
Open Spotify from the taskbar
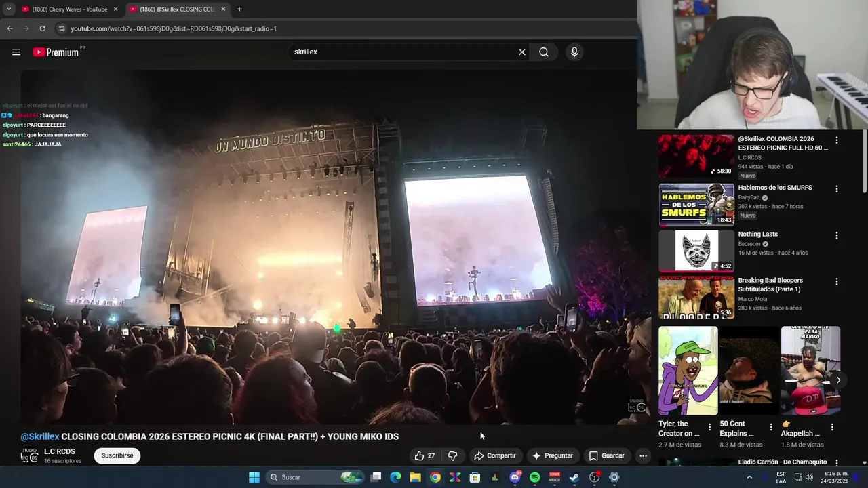point(534,477)
